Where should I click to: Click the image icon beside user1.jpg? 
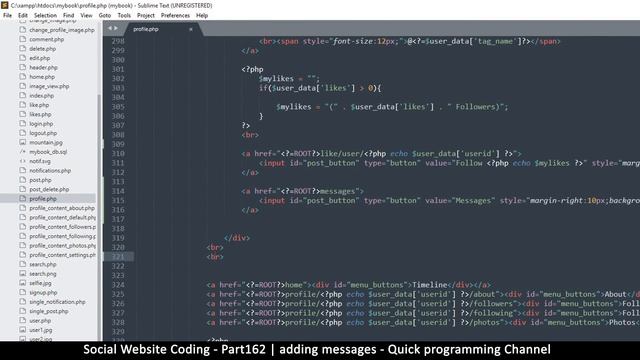click(x=23, y=330)
